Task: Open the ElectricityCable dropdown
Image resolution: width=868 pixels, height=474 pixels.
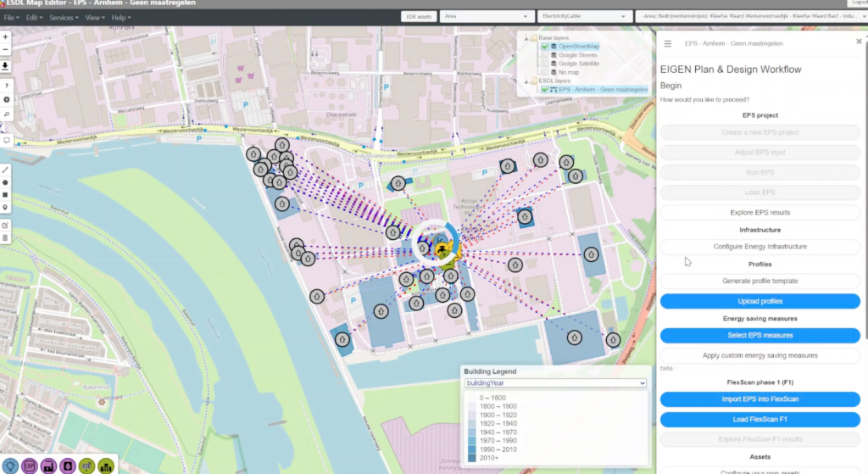Action: click(x=583, y=17)
